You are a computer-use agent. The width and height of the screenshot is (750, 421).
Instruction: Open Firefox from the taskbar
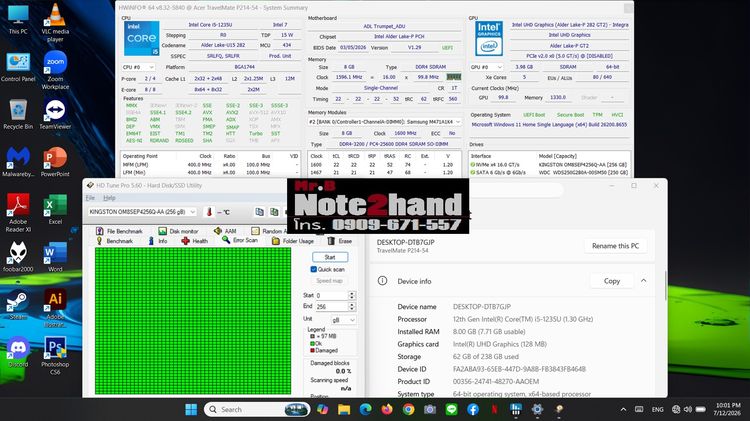click(x=386, y=410)
